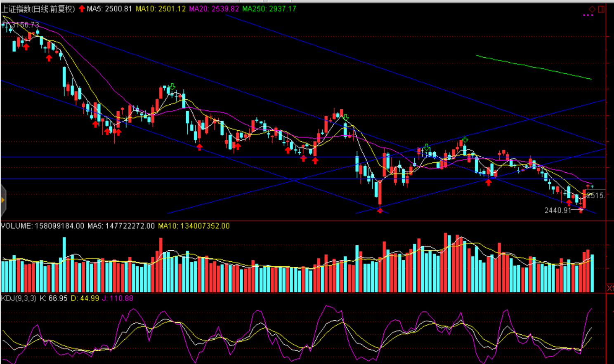
Task: Click the green MA250: 2937.17 label
Action: click(x=269, y=9)
